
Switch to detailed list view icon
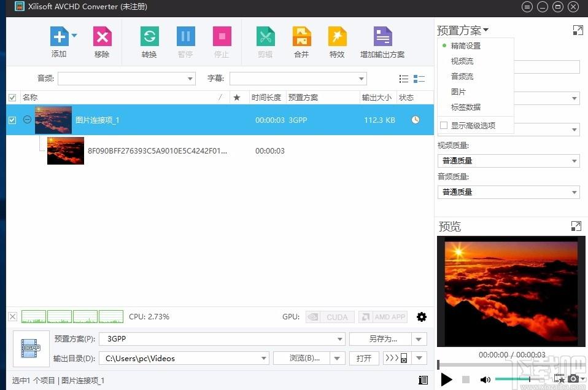419,79
